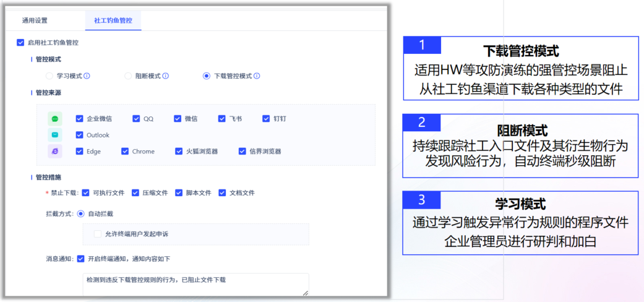Toggle the Chrome browser checkbox
The height and width of the screenshot is (302, 644).
[125, 151]
